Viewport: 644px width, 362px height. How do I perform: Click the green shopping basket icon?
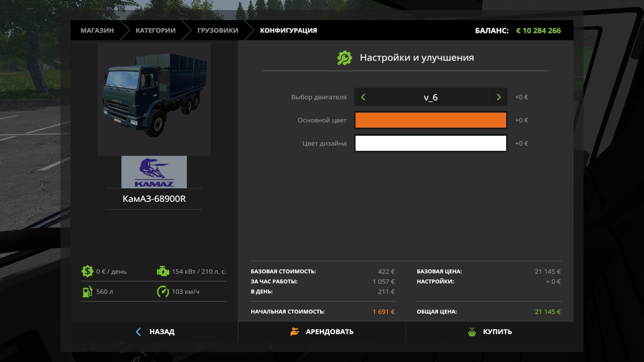472,332
